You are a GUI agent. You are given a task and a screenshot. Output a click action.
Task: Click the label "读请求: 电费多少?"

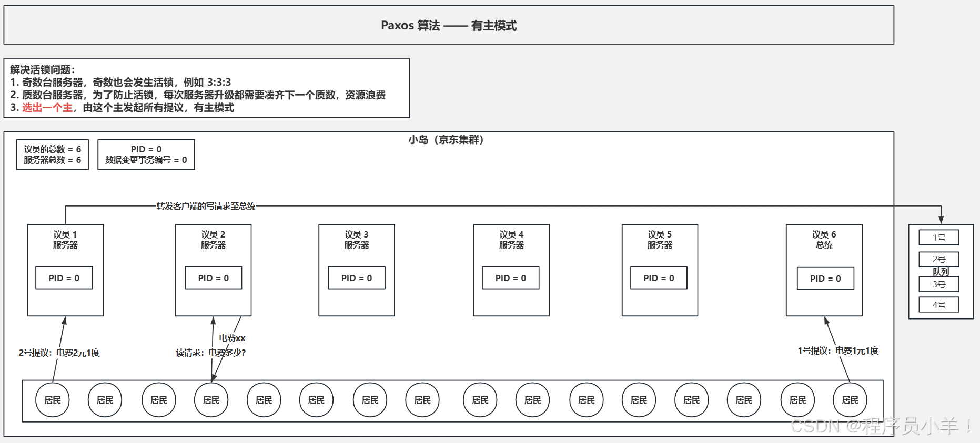210,353
